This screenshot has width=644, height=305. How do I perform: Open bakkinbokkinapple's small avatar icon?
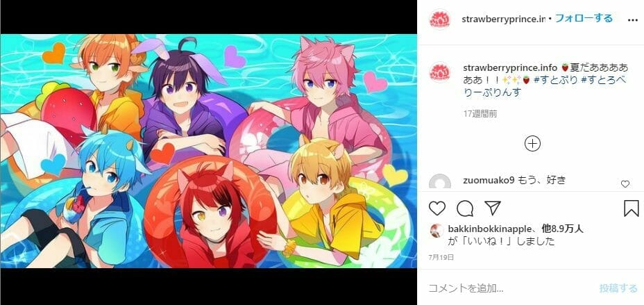pos(437,231)
